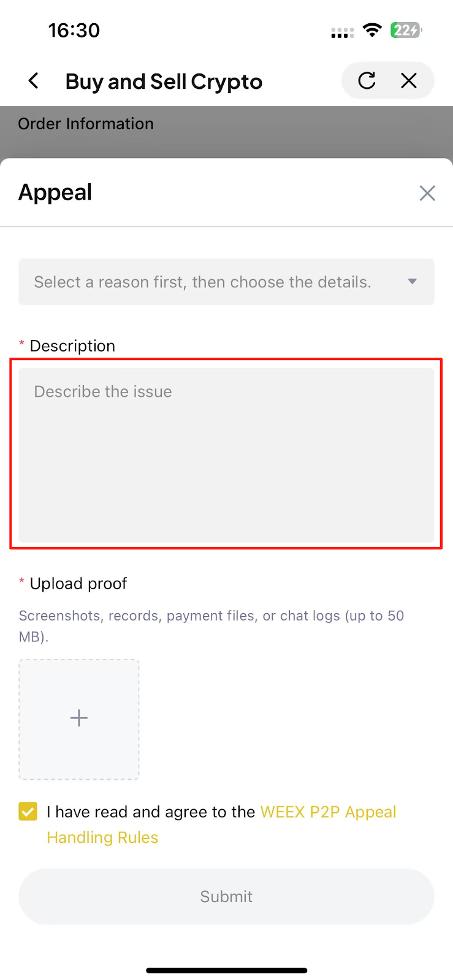Tap the dimmed Order Information header

point(86,124)
